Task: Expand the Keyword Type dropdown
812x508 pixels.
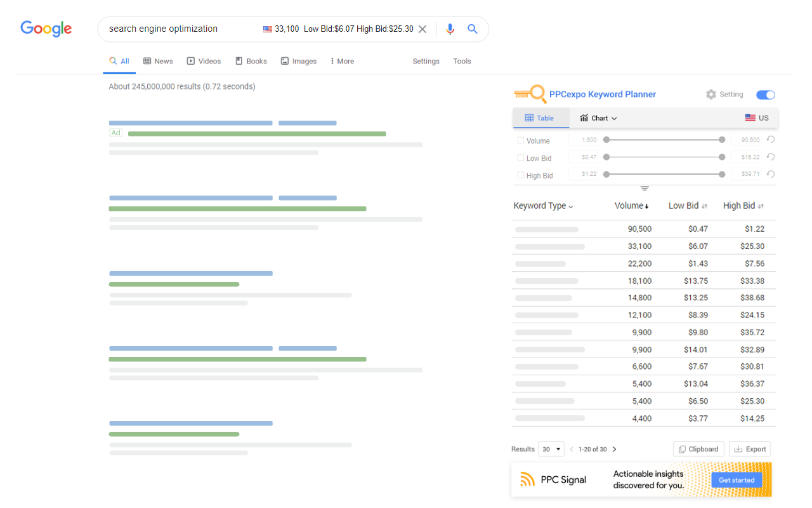Action: tap(543, 206)
